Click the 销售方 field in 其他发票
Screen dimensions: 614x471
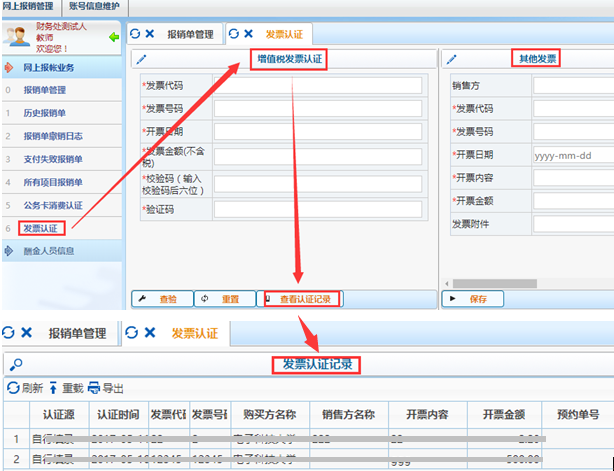tap(574, 85)
